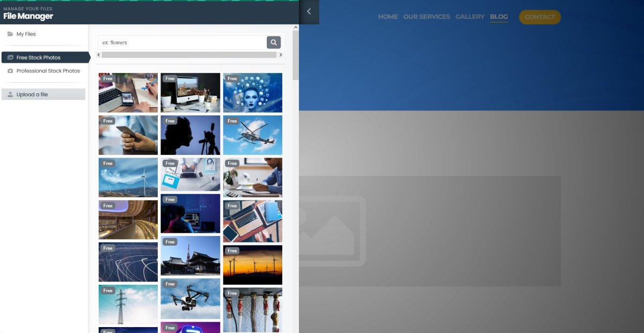Select the photographer silhouette with camera photo
Screen dimensions: 644x333
coord(190,135)
